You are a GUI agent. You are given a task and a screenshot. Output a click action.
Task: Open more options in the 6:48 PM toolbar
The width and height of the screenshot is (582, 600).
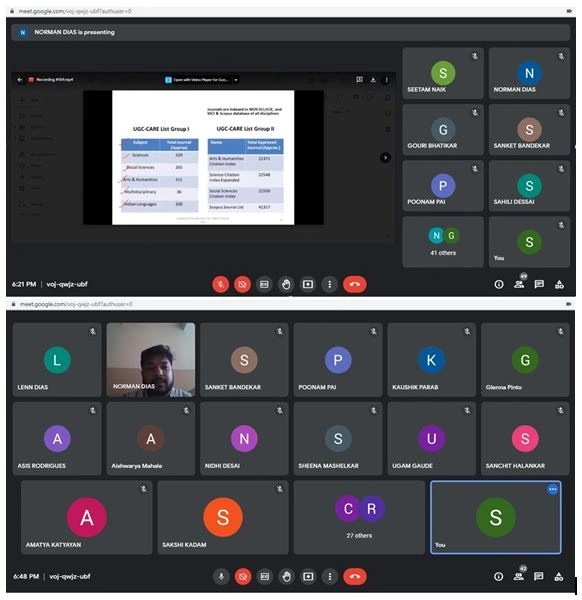click(330, 576)
